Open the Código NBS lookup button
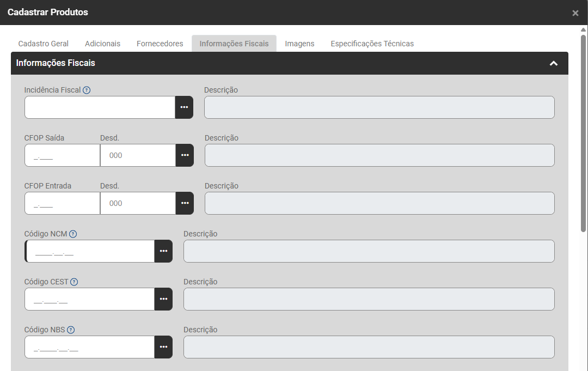The height and width of the screenshot is (371, 588). [x=163, y=347]
